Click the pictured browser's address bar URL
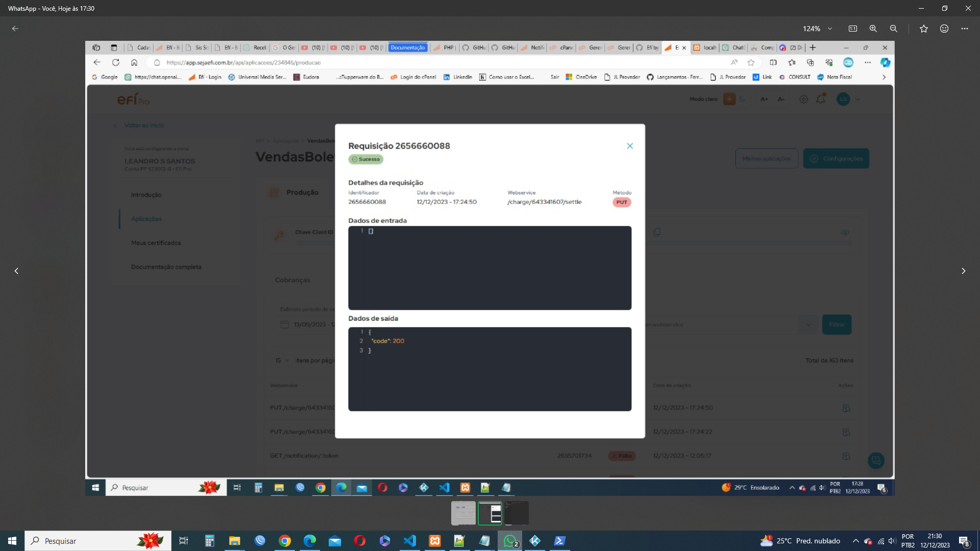Screen dimensions: 980x551 [x=243, y=62]
